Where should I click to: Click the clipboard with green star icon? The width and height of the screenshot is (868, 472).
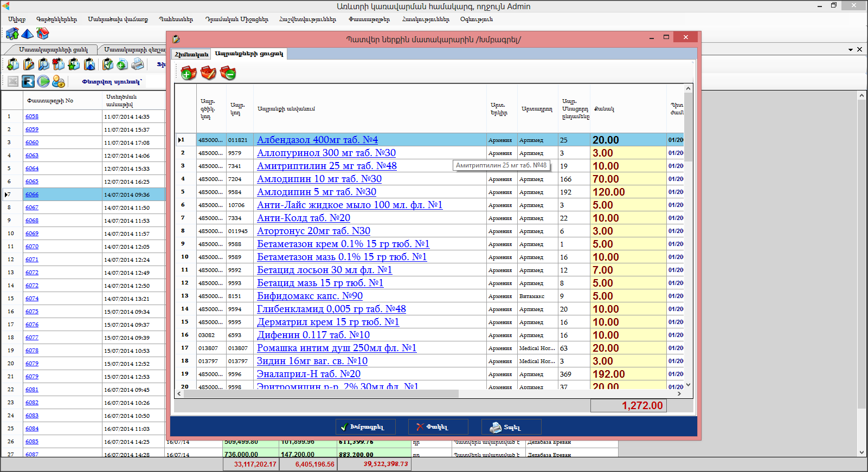74,64
